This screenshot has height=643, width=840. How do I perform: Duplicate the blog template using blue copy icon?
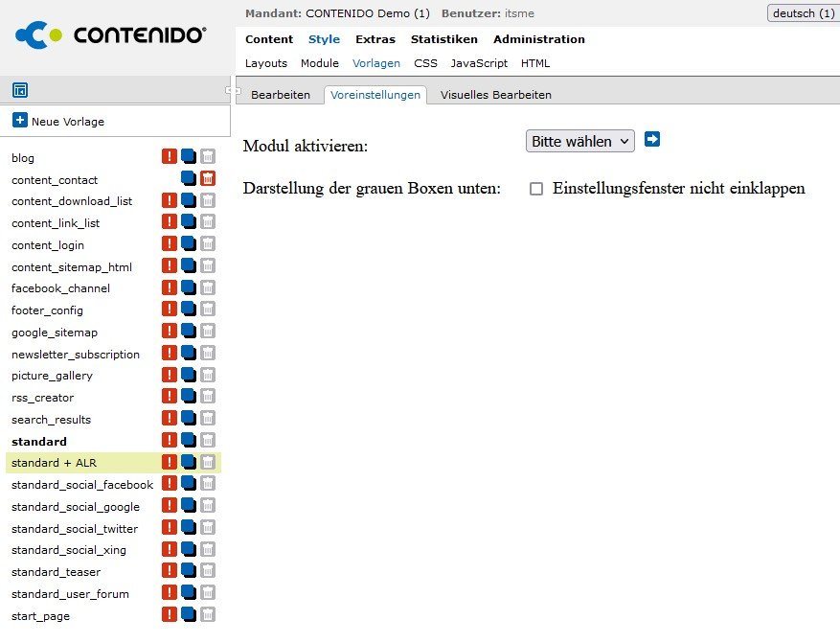tap(189, 157)
